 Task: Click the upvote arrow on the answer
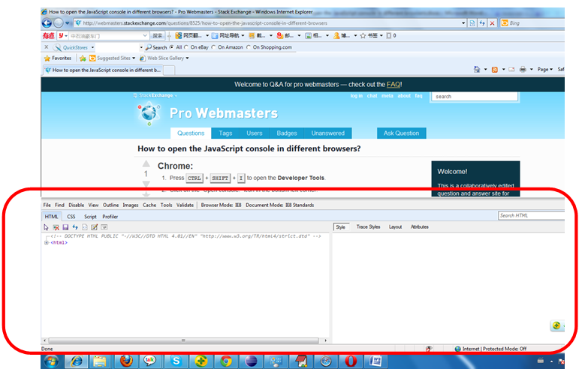[146, 163]
